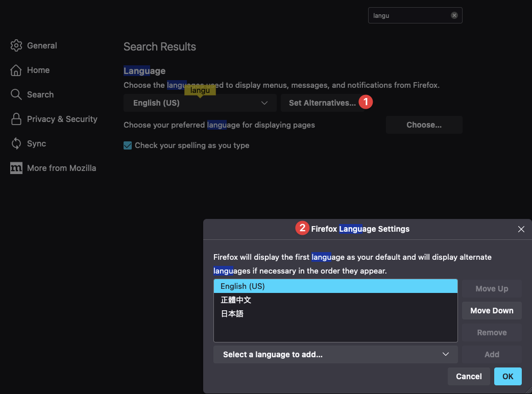Click the General gear icon in sidebar

16,45
